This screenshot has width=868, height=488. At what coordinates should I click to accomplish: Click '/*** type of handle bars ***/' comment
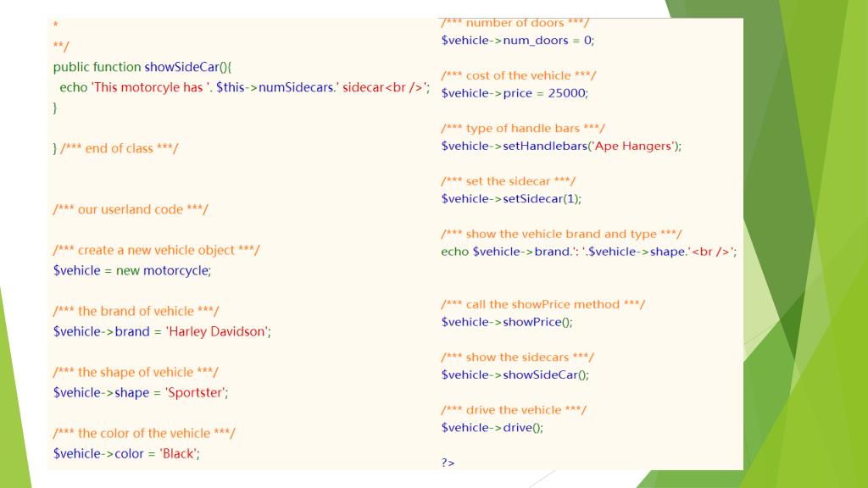point(523,129)
